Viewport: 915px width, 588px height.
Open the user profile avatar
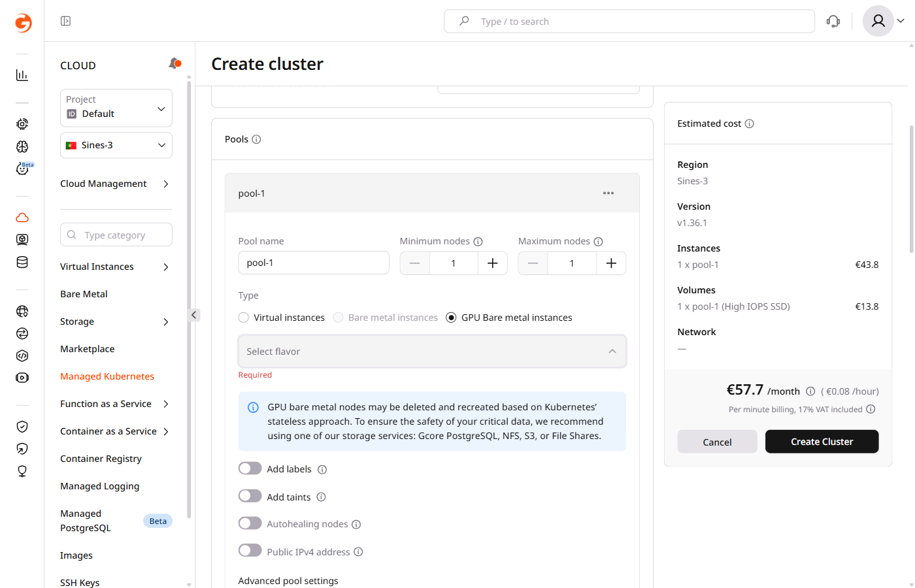878,21
